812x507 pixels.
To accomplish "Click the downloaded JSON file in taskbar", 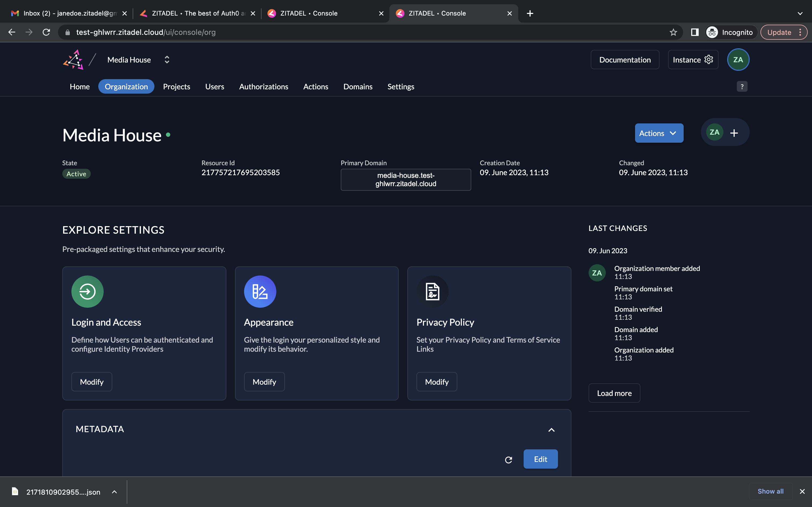I will [63, 492].
